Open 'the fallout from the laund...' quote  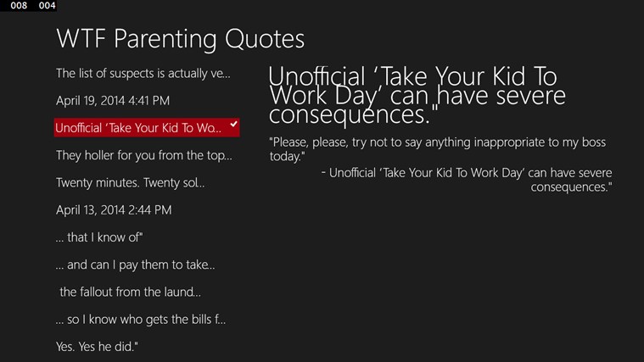pyautogui.click(x=130, y=292)
